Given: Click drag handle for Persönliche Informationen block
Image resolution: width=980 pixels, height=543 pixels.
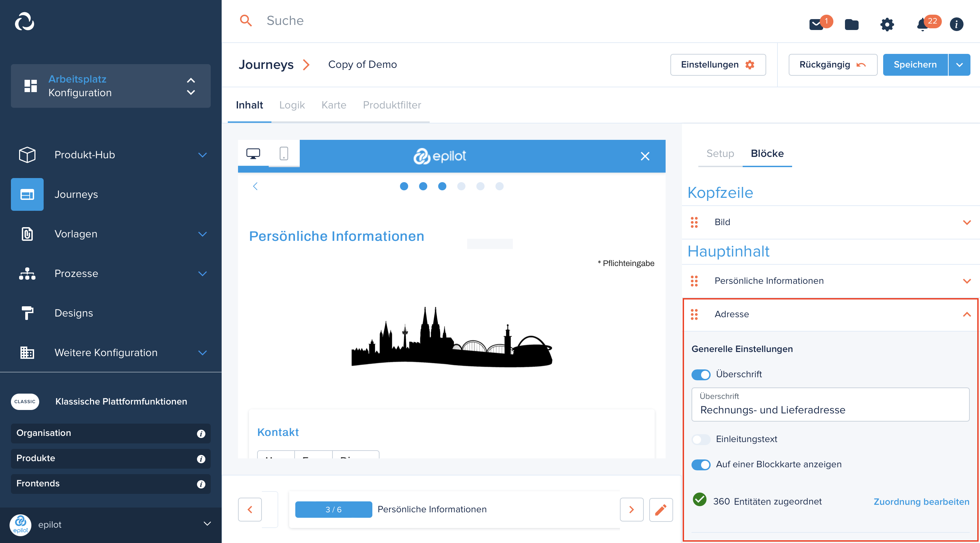Looking at the screenshot, I should click(x=694, y=281).
